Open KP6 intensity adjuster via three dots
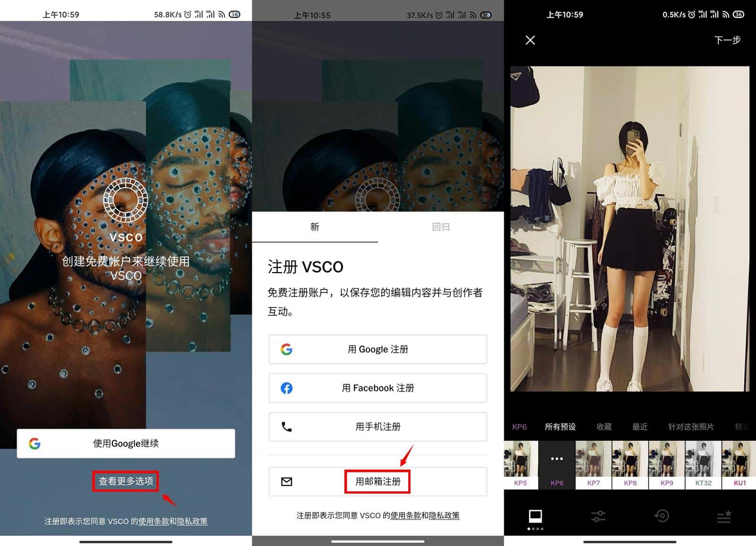756x546 pixels. 557,458
